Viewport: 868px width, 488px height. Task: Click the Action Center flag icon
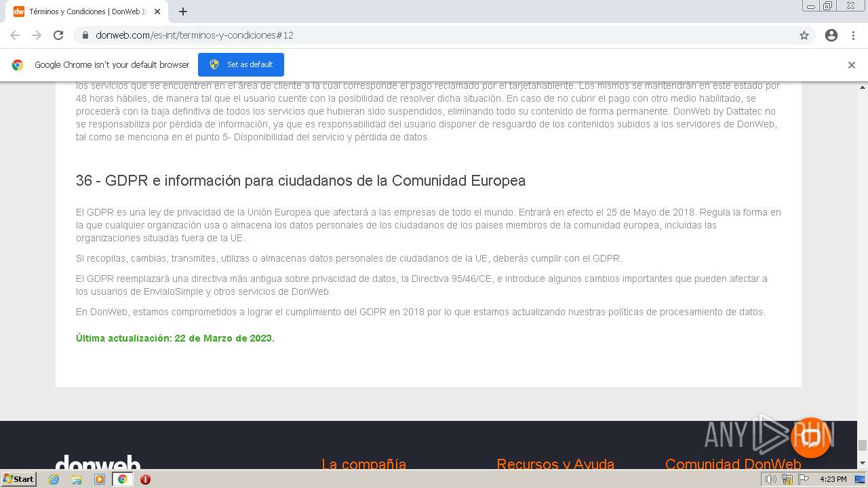tap(804, 479)
